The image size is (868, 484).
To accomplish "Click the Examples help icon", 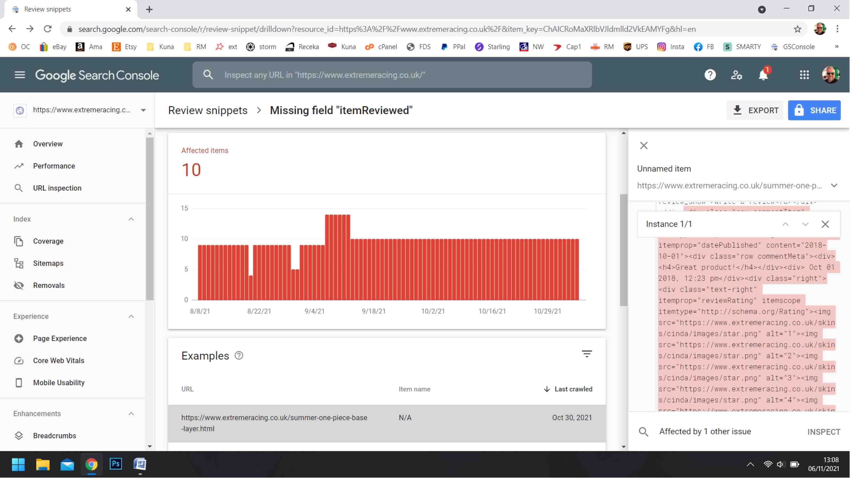I will pyautogui.click(x=239, y=356).
